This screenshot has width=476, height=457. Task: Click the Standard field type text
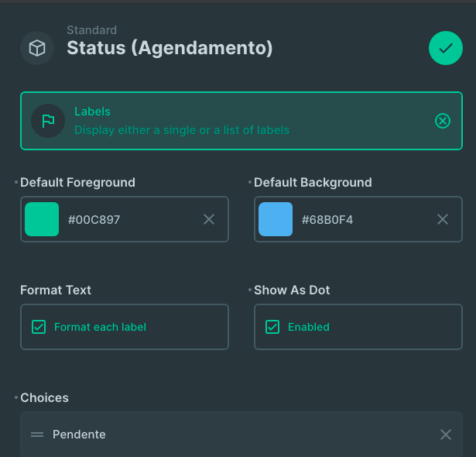[x=91, y=30]
